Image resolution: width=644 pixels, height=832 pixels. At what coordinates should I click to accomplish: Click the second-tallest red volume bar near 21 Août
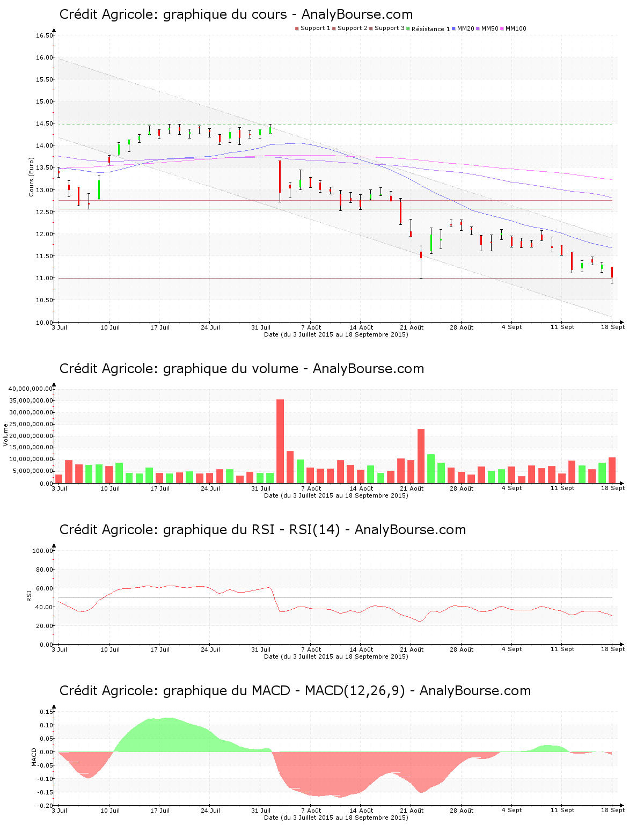click(x=421, y=456)
